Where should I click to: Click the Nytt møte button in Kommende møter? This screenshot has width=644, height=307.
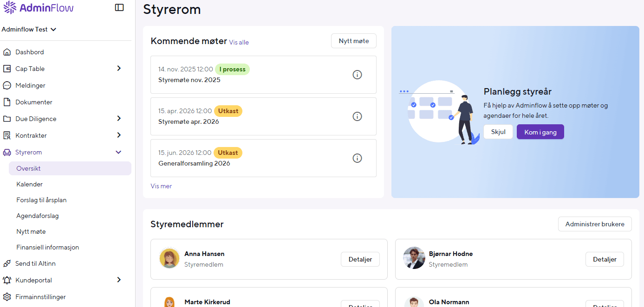pyautogui.click(x=354, y=41)
